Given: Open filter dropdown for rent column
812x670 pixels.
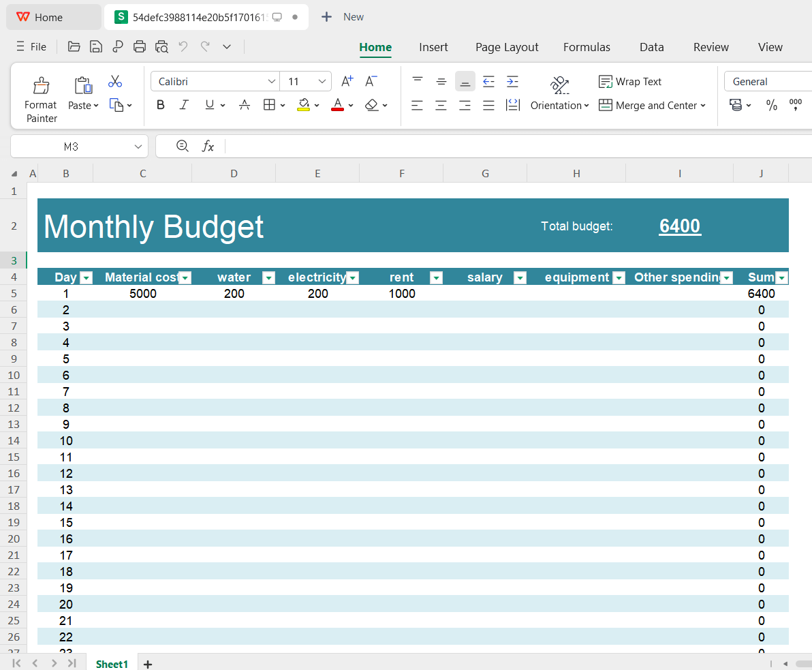Looking at the screenshot, I should 437,278.
